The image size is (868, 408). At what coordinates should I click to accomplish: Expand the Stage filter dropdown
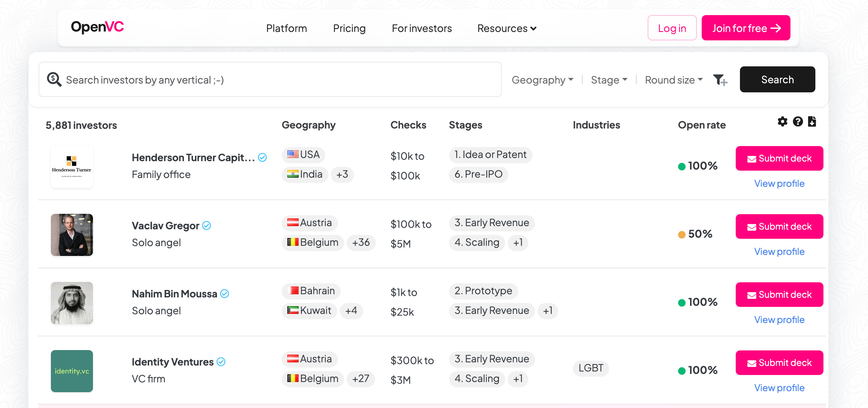pyautogui.click(x=609, y=80)
